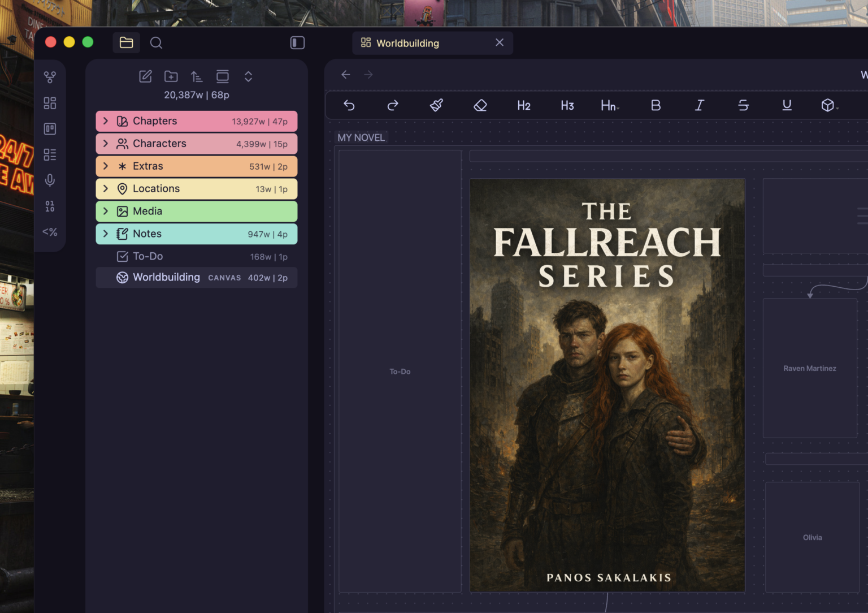The image size is (868, 613).
Task: Toggle italic text formatting
Action: (x=699, y=106)
